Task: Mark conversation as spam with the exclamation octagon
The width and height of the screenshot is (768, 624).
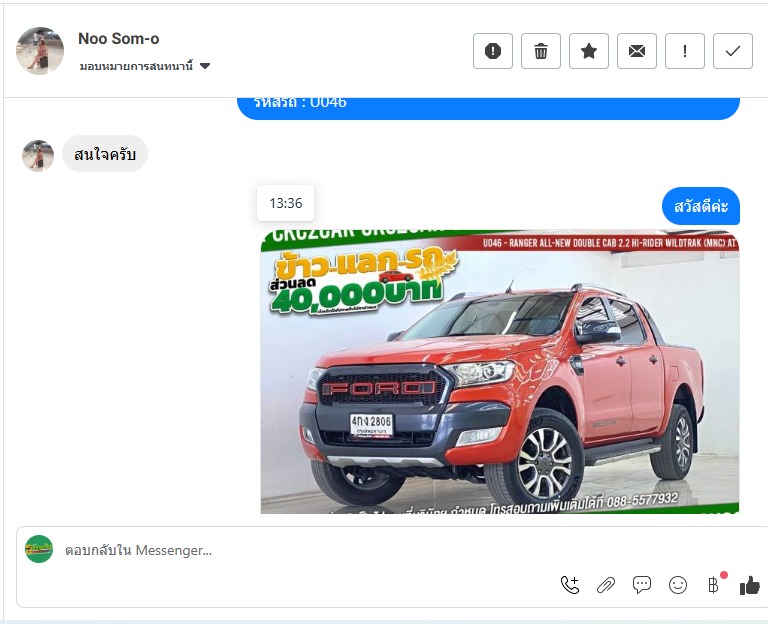Action: (493, 51)
